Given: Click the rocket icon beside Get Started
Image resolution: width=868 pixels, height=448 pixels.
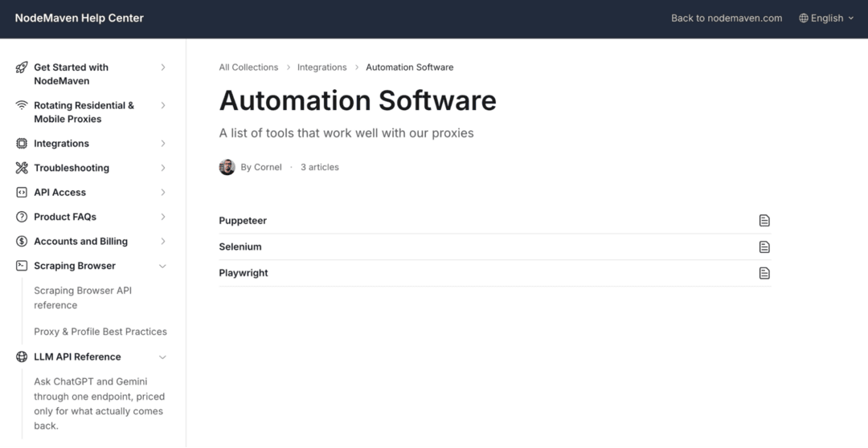Looking at the screenshot, I should click(x=22, y=67).
